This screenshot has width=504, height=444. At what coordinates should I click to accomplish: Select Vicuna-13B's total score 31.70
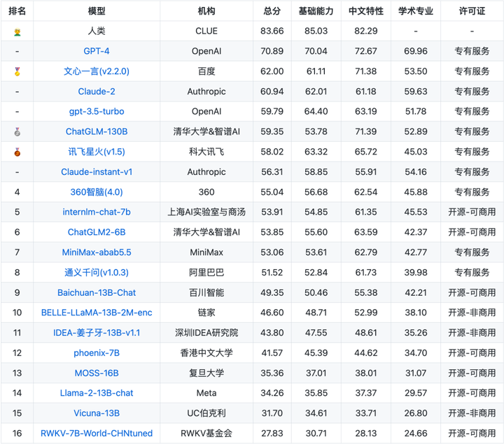point(272,413)
